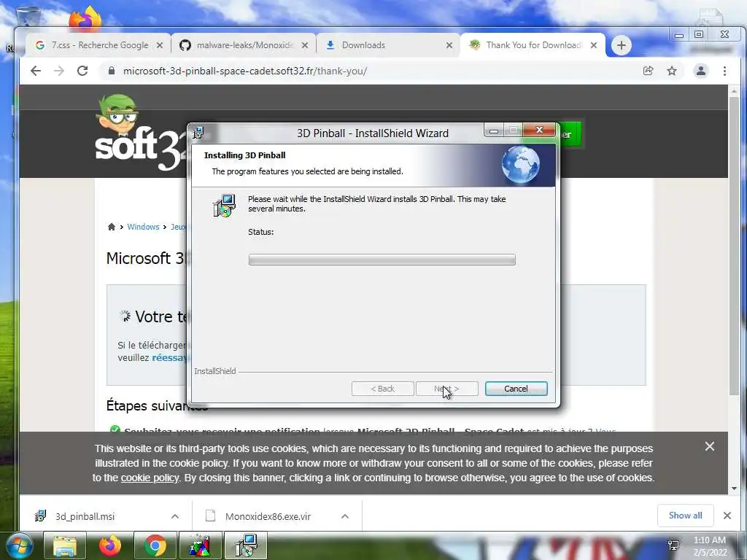
Task: Open File Explorer from taskbar
Action: 65,545
